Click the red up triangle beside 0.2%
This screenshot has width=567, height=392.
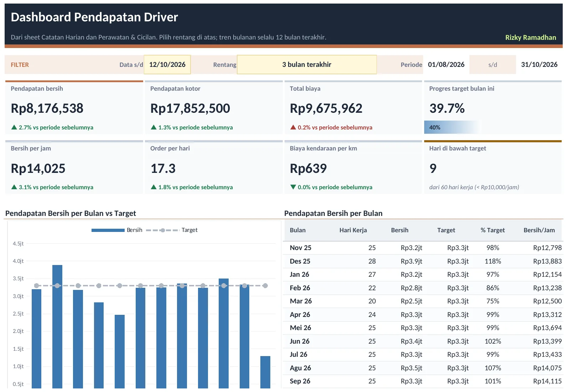click(x=293, y=127)
